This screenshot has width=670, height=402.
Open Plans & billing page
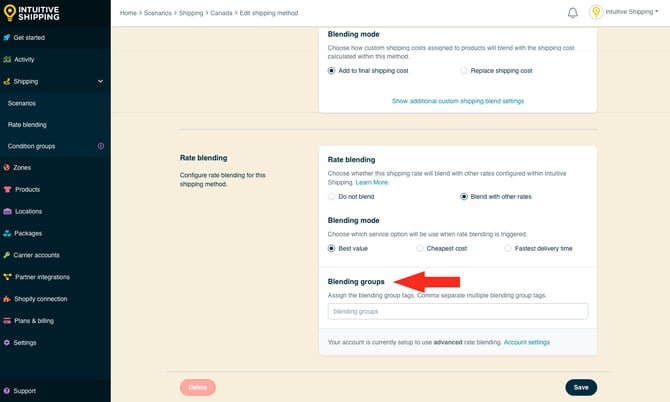pyautogui.click(x=34, y=320)
